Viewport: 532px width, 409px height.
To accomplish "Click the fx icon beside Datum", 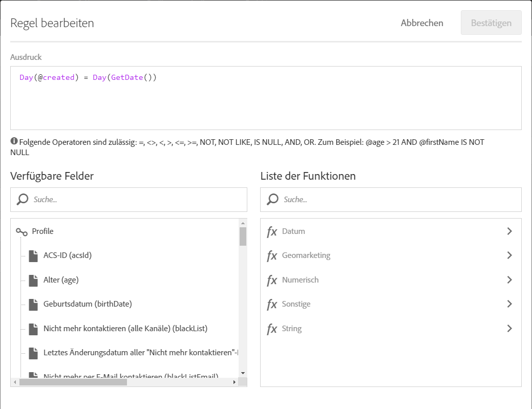I will [272, 231].
